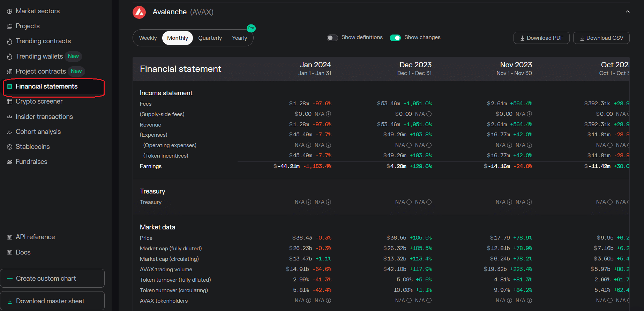Select the Monthly period tab
644x311 pixels.
tap(178, 38)
